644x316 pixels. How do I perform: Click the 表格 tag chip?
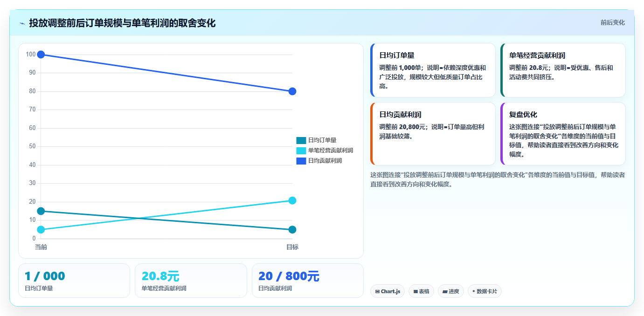421,291
